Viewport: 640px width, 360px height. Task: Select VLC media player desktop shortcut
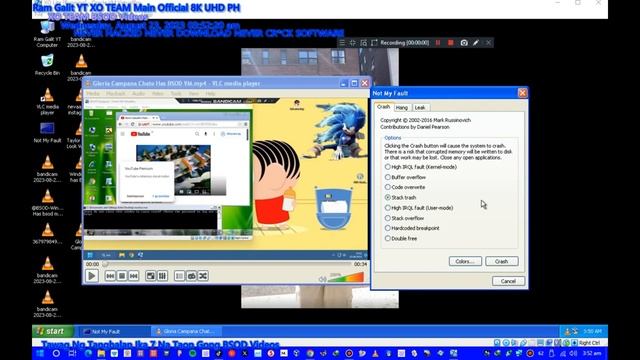pos(47,101)
